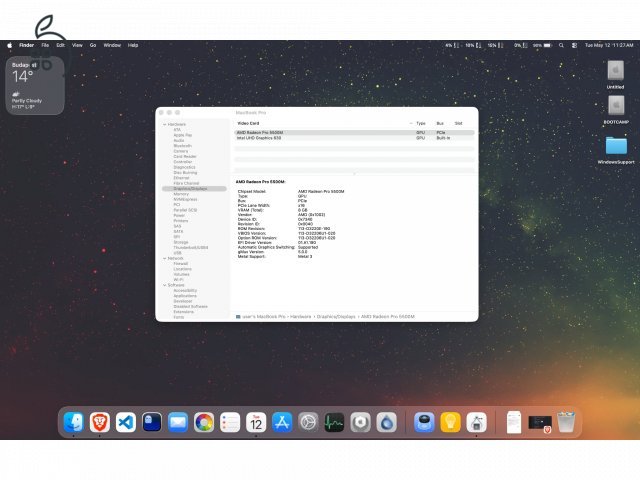
Task: Click Graphics/Displays in the path bar
Action: (x=336, y=317)
